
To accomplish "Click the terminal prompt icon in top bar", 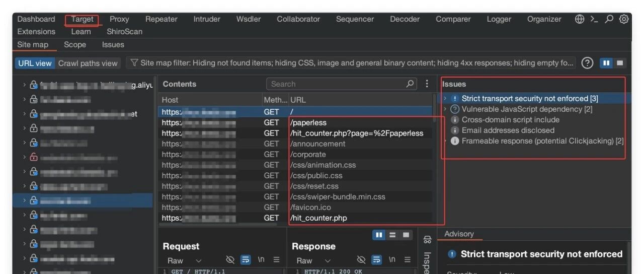I will 594,19.
